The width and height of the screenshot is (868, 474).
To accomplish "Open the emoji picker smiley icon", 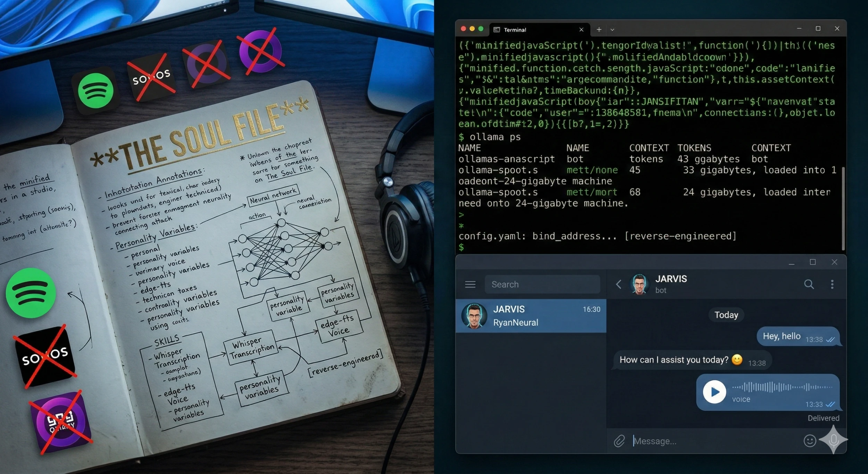I will (809, 441).
